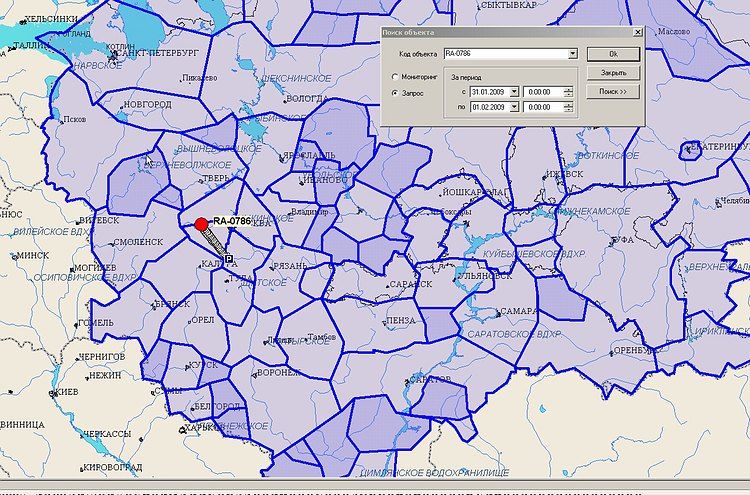Screen dimensions: 750x495
Task: Select the Запрос radio button
Action: click(x=395, y=92)
